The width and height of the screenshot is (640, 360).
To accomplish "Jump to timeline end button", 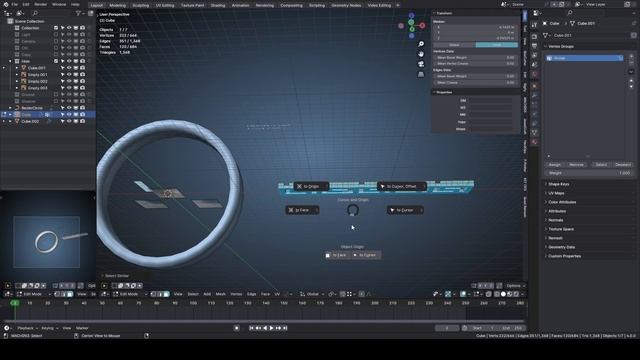I will [x=285, y=328].
